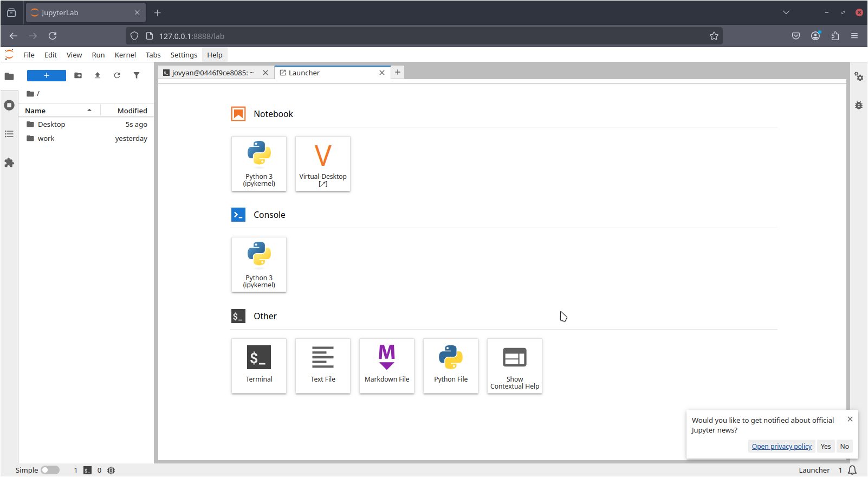Open the File Browser sidebar panel
The image size is (868, 477).
click(x=9, y=76)
